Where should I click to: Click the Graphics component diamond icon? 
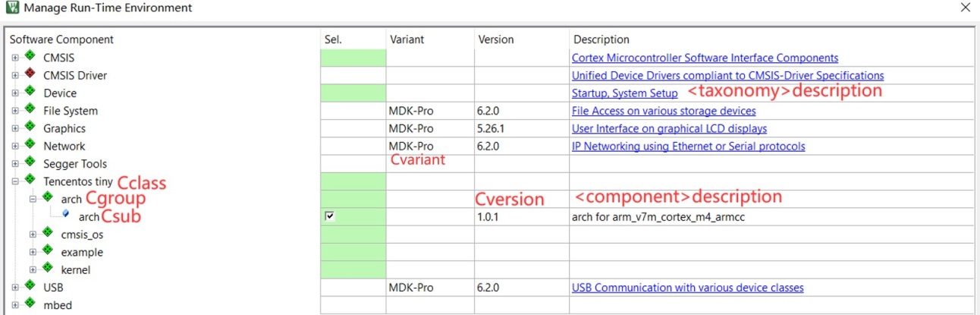(30, 128)
